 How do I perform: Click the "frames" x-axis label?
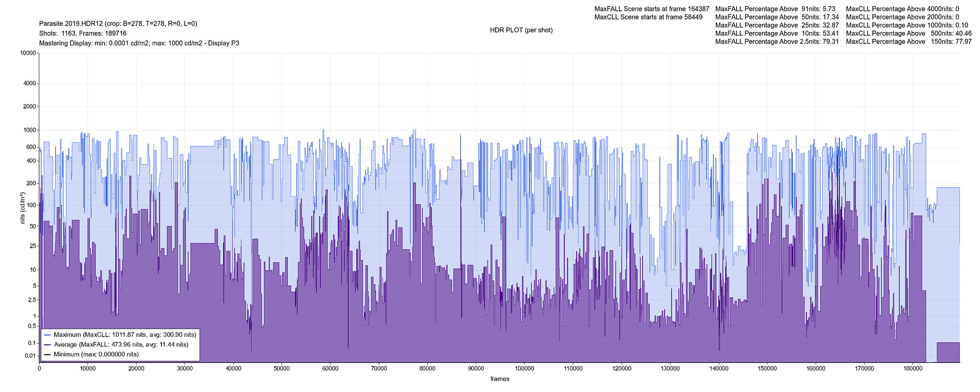tap(500, 379)
